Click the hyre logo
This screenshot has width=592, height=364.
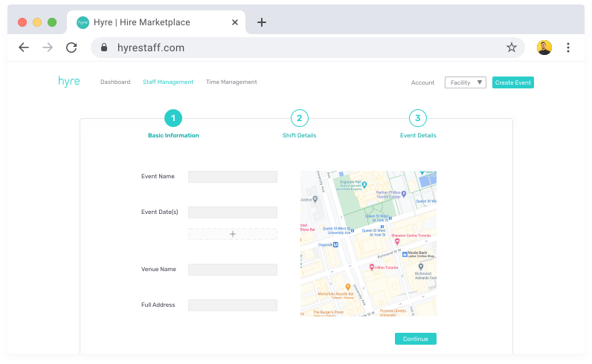coord(69,82)
